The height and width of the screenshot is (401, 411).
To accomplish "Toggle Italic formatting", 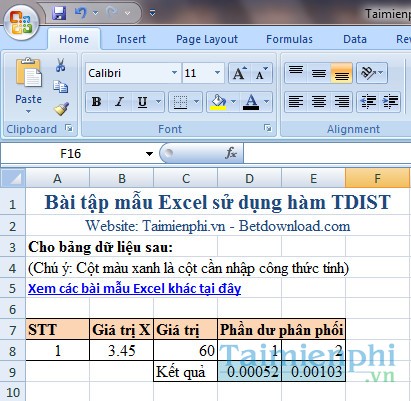I will coord(119,102).
